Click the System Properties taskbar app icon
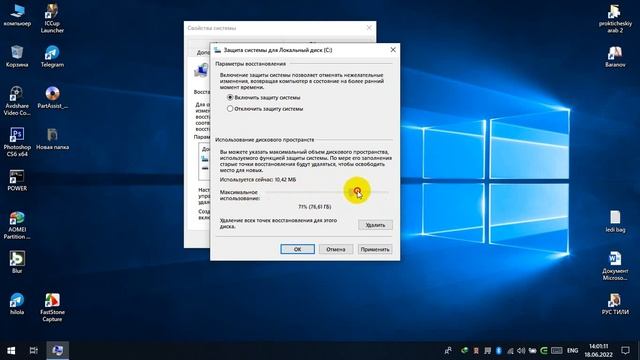The height and width of the screenshot is (360, 640). coord(58,350)
